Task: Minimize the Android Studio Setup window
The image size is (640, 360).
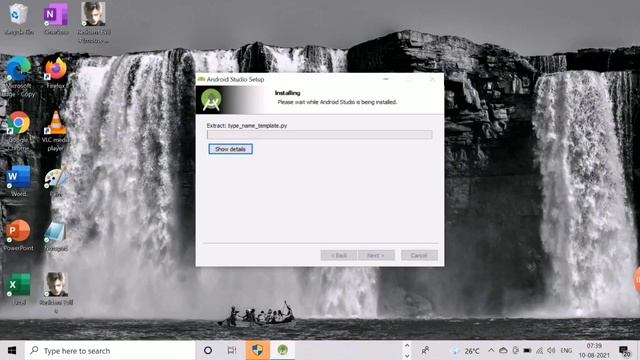Action: coord(386,79)
